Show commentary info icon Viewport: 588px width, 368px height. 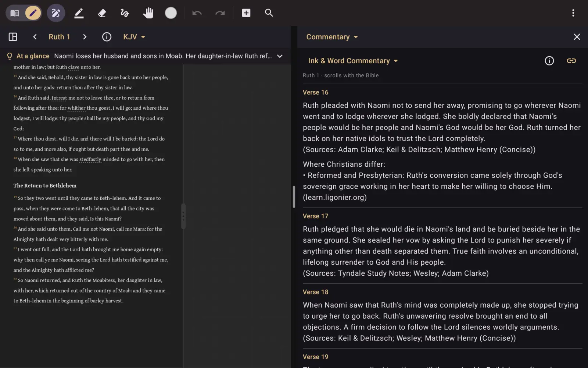[549, 61]
